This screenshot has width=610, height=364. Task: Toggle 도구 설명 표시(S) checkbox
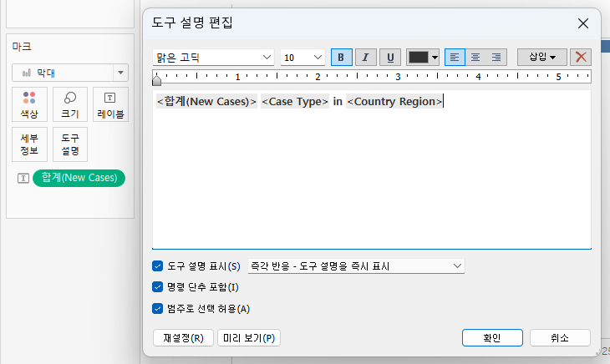158,266
